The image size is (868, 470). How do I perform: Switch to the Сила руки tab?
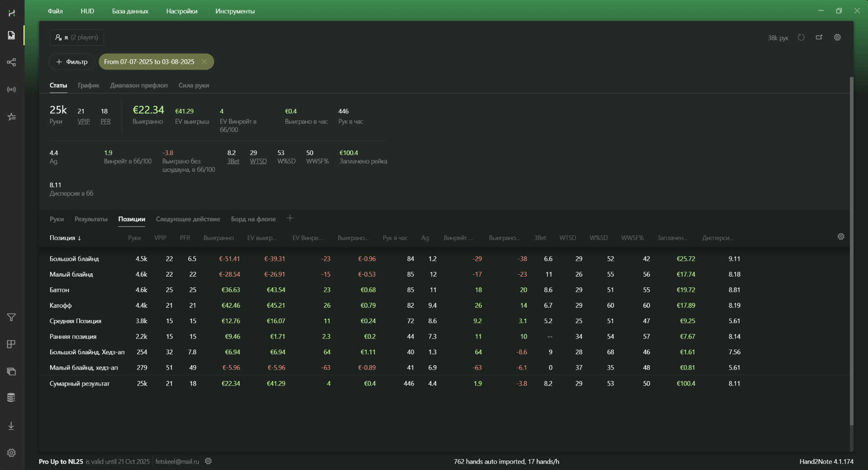[x=194, y=85]
